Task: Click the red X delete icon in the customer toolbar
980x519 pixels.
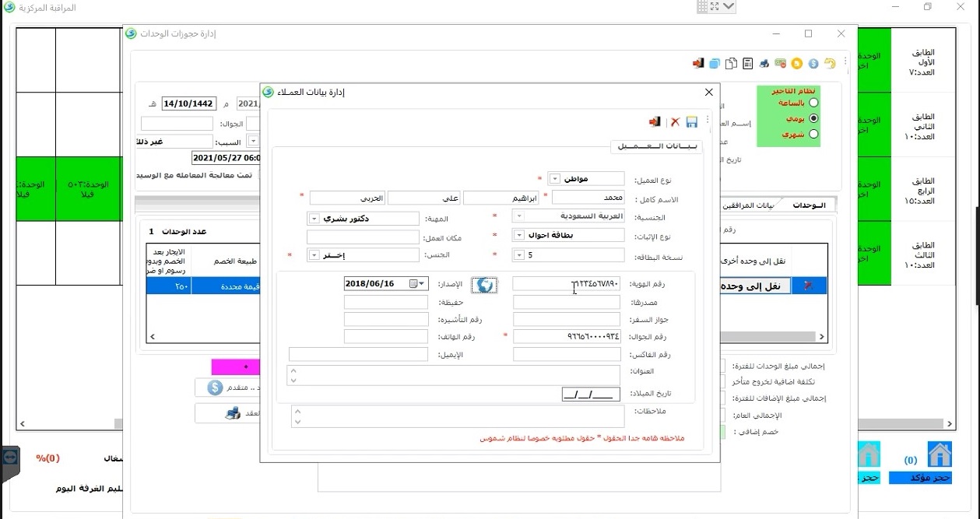Action: [x=675, y=122]
